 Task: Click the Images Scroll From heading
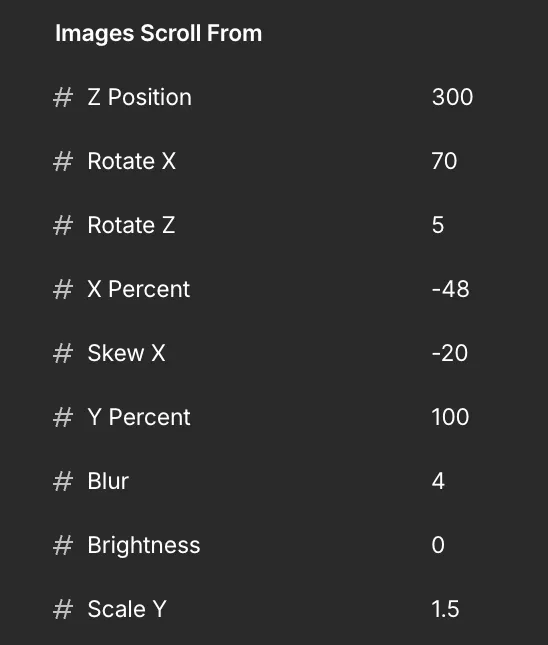158,33
